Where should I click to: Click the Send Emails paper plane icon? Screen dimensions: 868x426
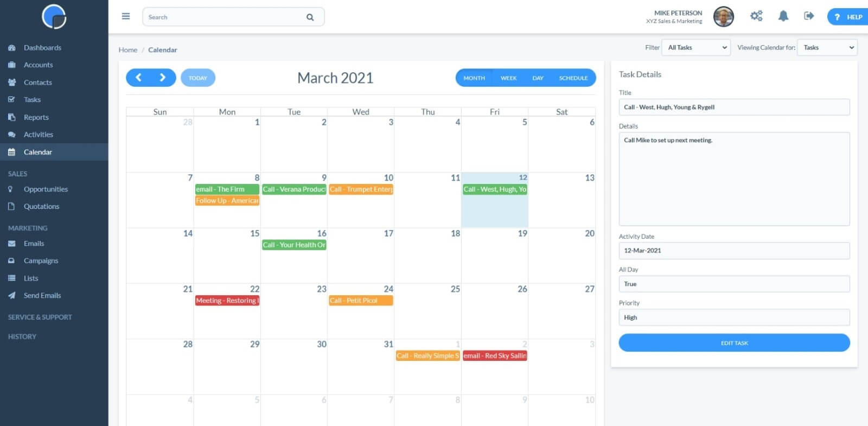click(11, 295)
